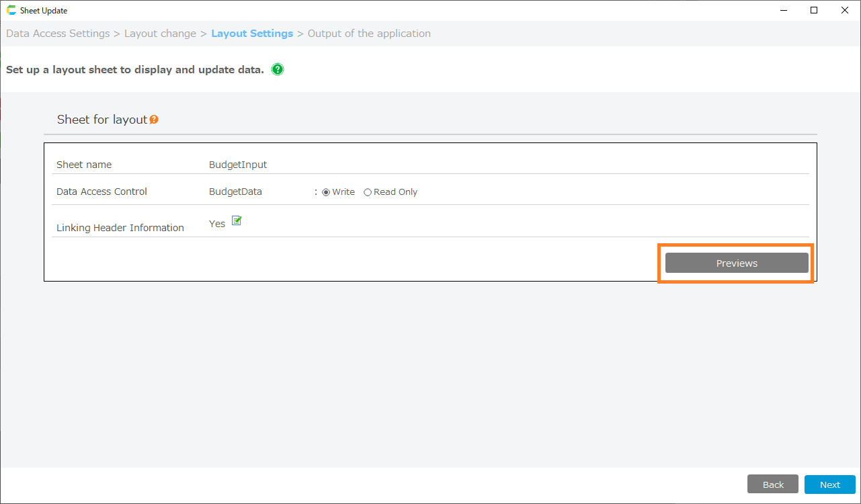Select the Write radio button

click(x=327, y=192)
